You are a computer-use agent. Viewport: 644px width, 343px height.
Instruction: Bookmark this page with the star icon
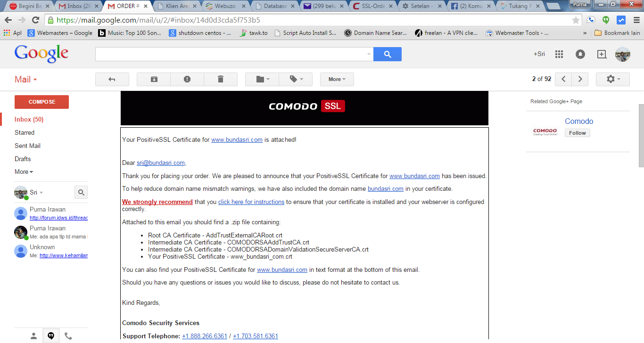576,20
